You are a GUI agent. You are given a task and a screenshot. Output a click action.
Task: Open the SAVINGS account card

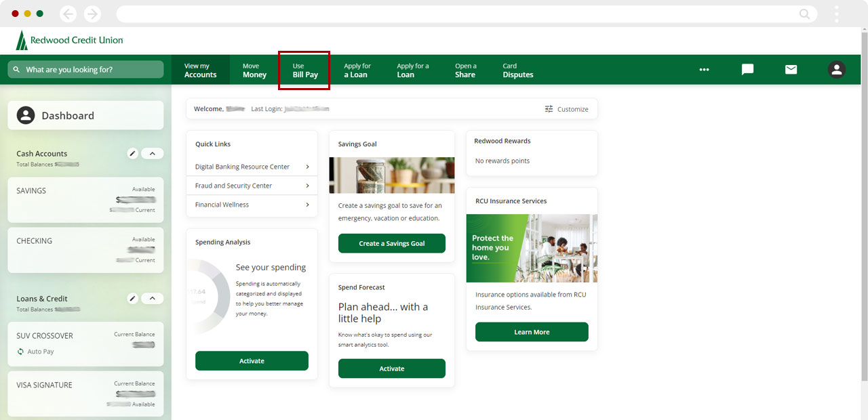tap(85, 200)
